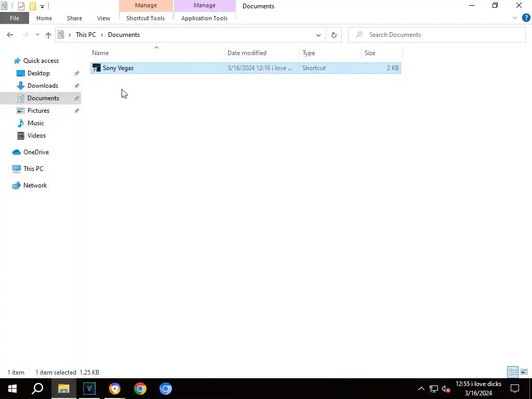The height and width of the screenshot is (399, 532).
Task: Go back with the Back arrow
Action: click(x=10, y=35)
